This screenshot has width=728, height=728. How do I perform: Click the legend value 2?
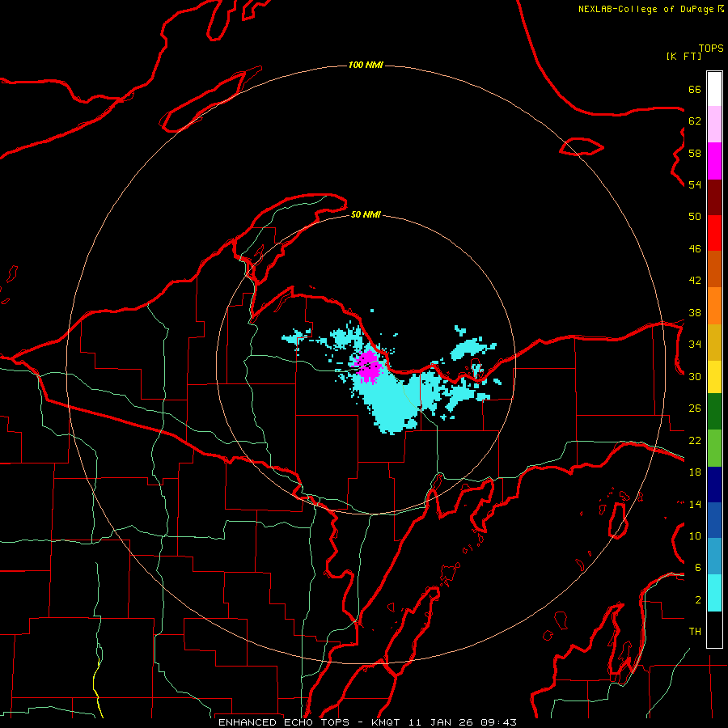tap(697, 600)
